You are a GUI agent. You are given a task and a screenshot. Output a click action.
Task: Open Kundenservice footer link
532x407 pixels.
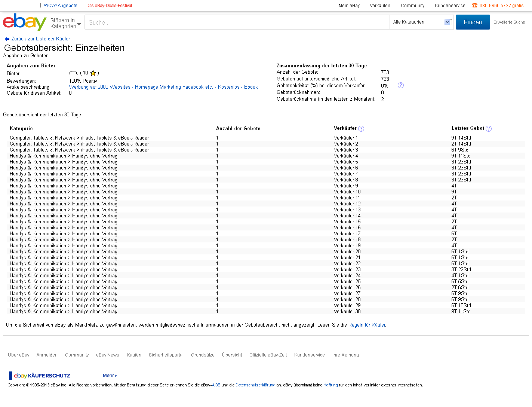310,355
